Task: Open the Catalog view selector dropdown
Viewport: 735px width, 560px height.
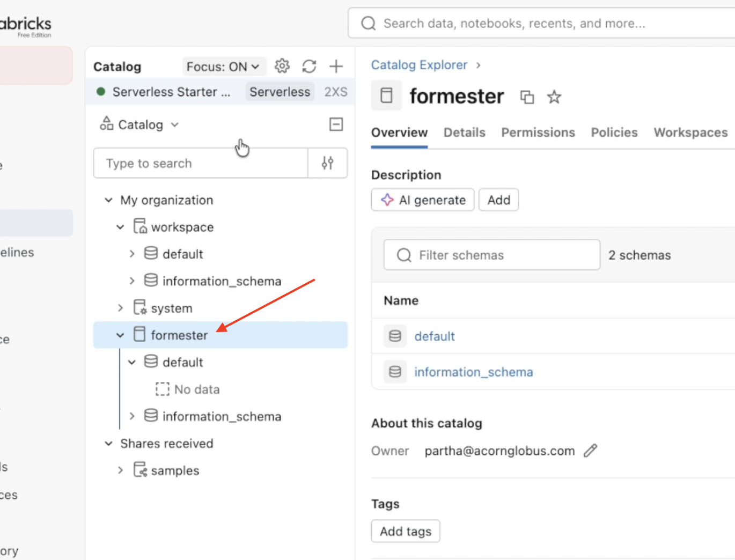Action: (139, 124)
